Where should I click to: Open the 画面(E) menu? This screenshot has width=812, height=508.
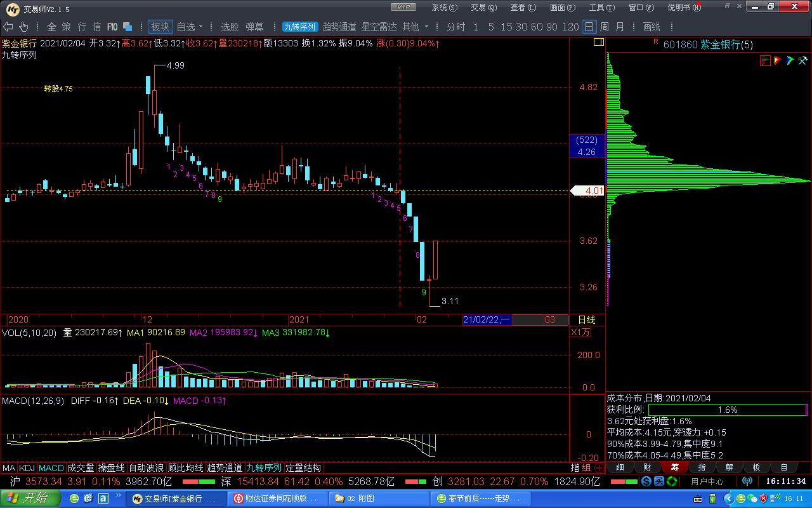coord(562,8)
